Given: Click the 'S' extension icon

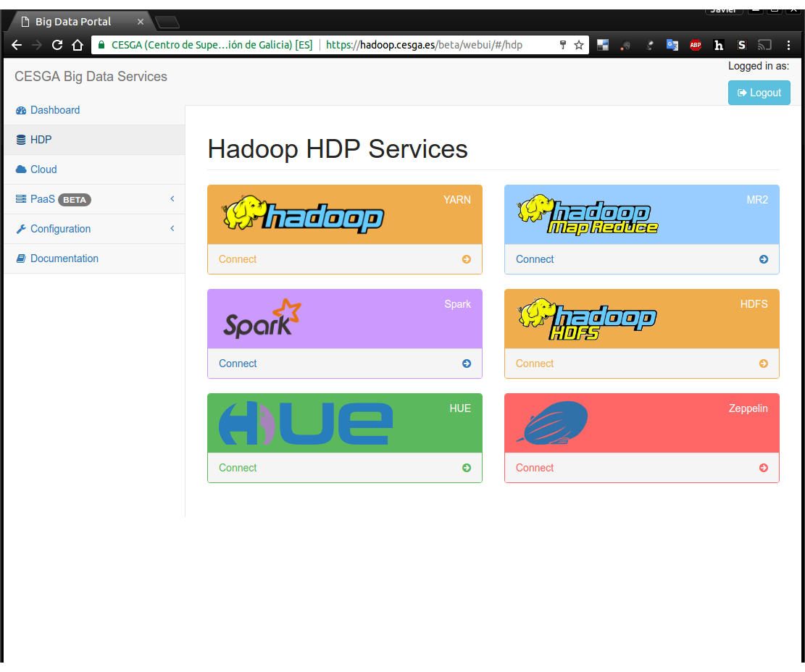Looking at the screenshot, I should tap(741, 45).
